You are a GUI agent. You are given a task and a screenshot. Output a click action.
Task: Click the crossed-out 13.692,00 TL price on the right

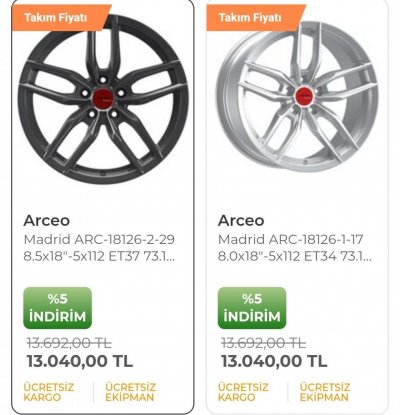click(x=263, y=343)
